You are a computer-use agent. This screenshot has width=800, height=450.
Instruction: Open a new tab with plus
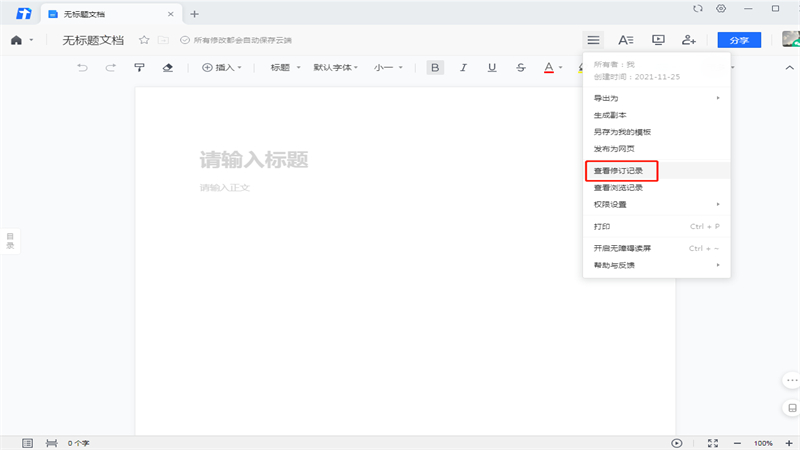pyautogui.click(x=194, y=14)
